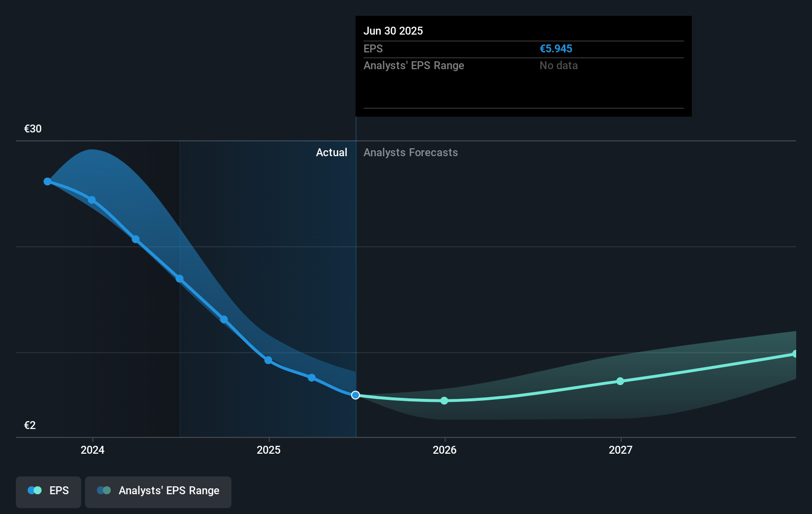Click the €5.945 EPS value link
Screen dimensions: 812x514
click(556, 48)
